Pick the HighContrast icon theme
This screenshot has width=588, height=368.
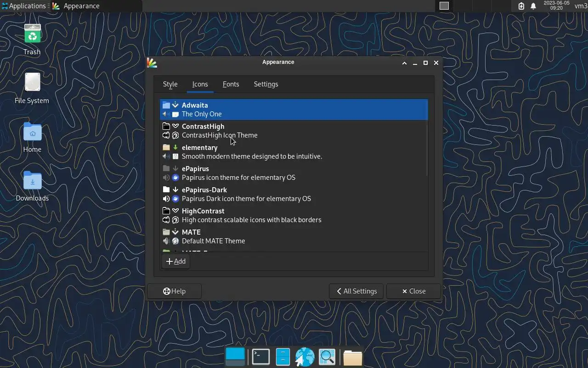(294, 215)
